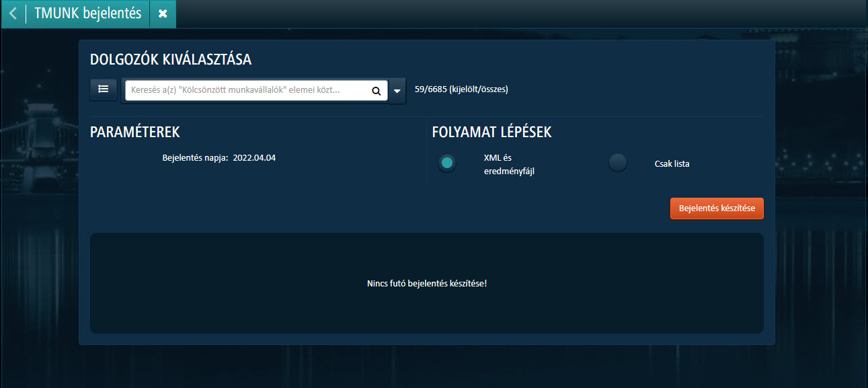Close the TMUNK bejelentés tab
868x388 pixels.
point(163,13)
